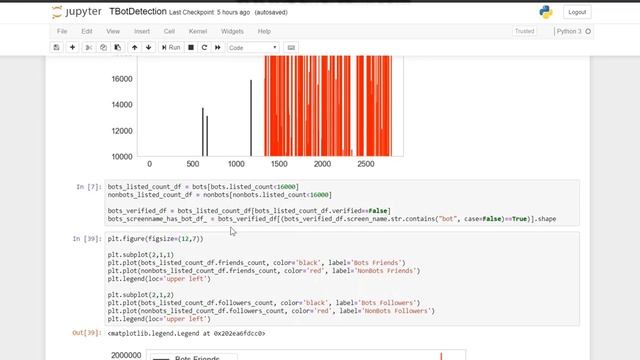Insert cell below with plus icon
Image resolution: width=640 pixels, height=360 pixels.
coord(72,47)
